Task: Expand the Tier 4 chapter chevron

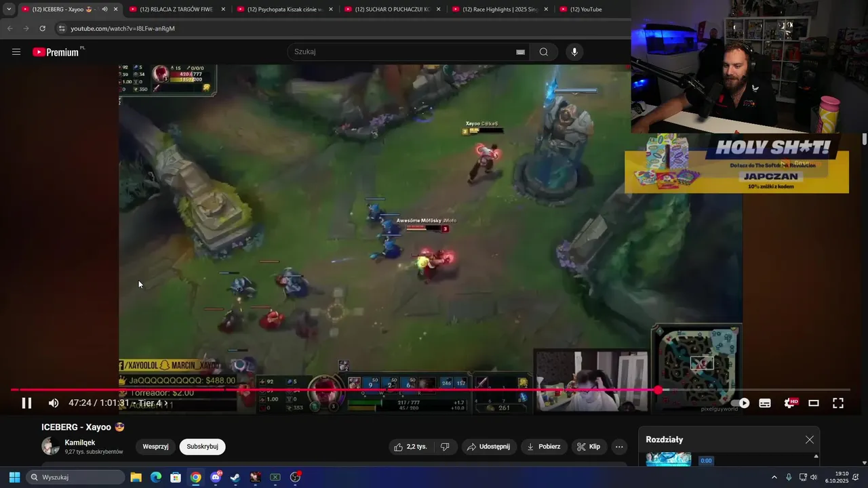Action: (x=166, y=403)
